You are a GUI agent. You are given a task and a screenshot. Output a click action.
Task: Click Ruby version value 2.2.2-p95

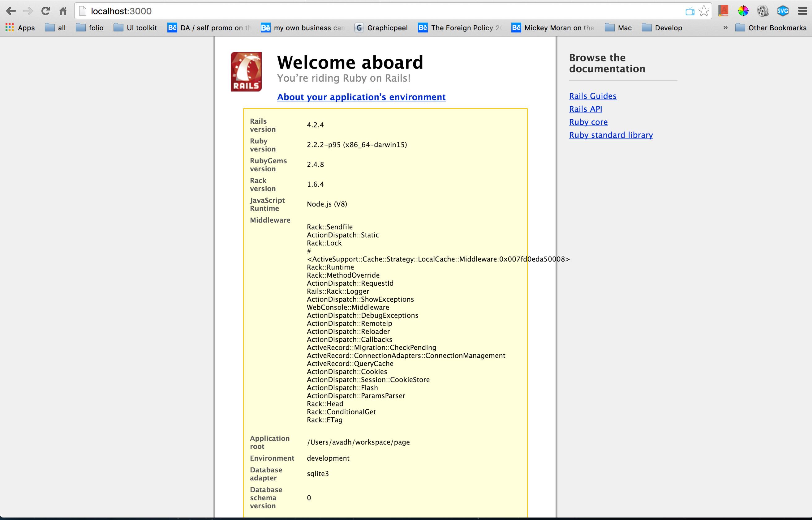click(x=357, y=145)
